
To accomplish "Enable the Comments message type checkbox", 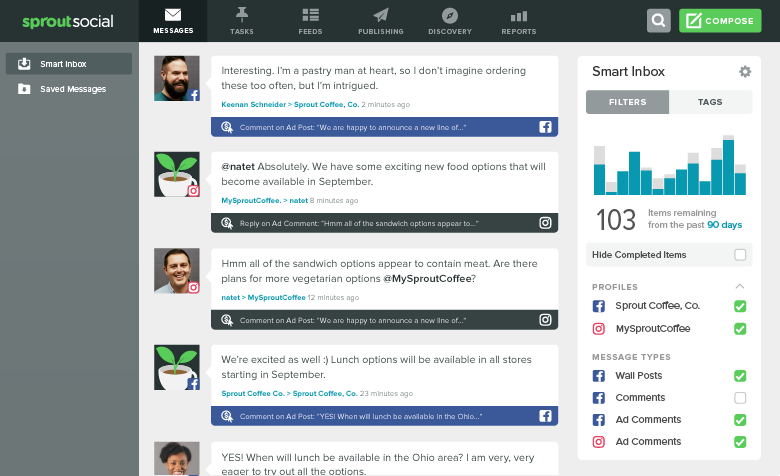I will (x=740, y=398).
